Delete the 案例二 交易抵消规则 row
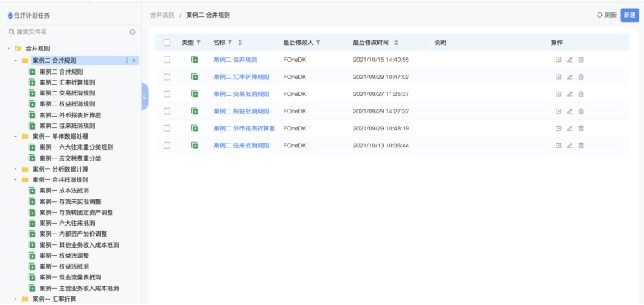 click(580, 94)
